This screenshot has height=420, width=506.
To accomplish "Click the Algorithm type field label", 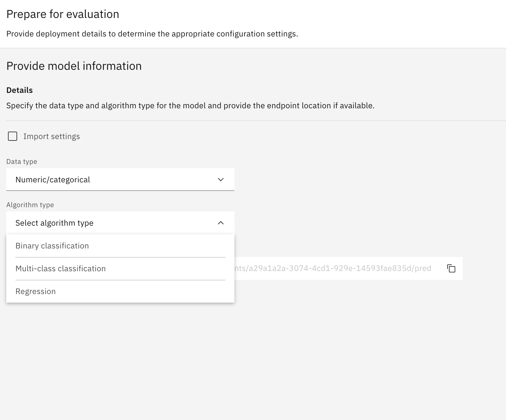I will [30, 205].
